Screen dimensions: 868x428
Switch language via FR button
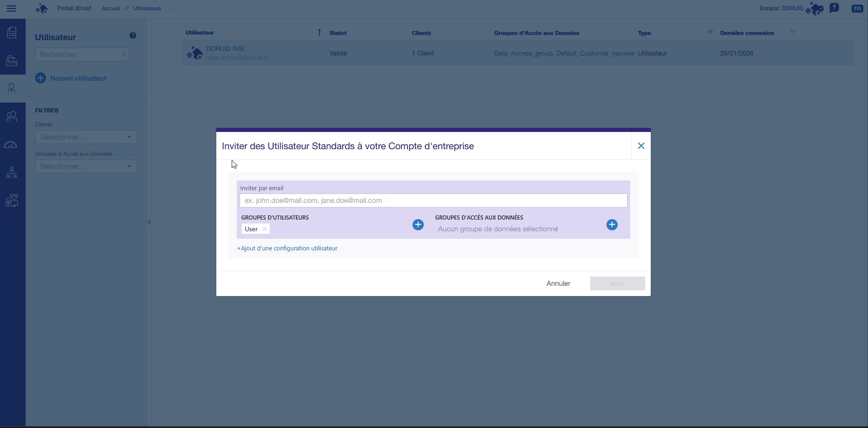[857, 8]
